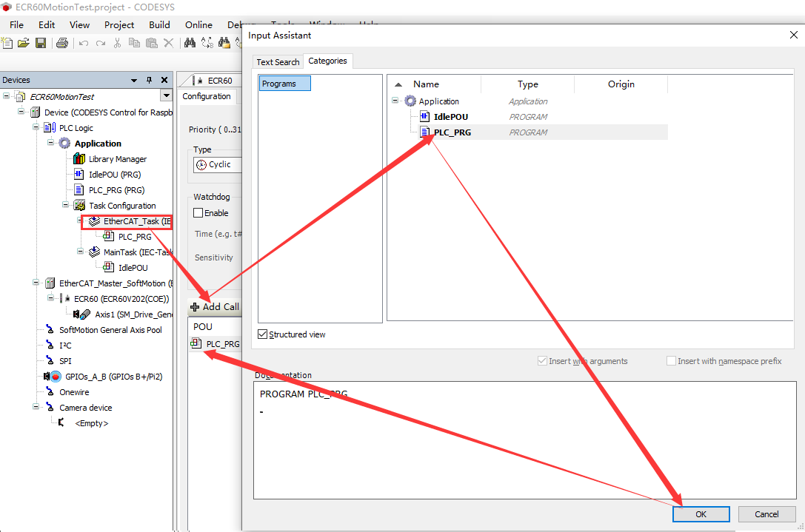The image size is (805, 532).
Task: Click the Redo toolbar icon
Action: 101,43
